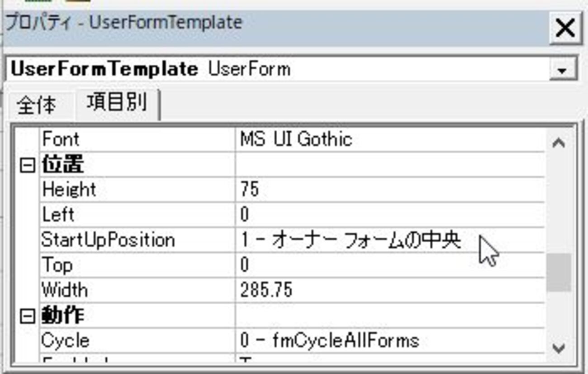
Task: Collapse the 動作 category
Action: [28, 316]
